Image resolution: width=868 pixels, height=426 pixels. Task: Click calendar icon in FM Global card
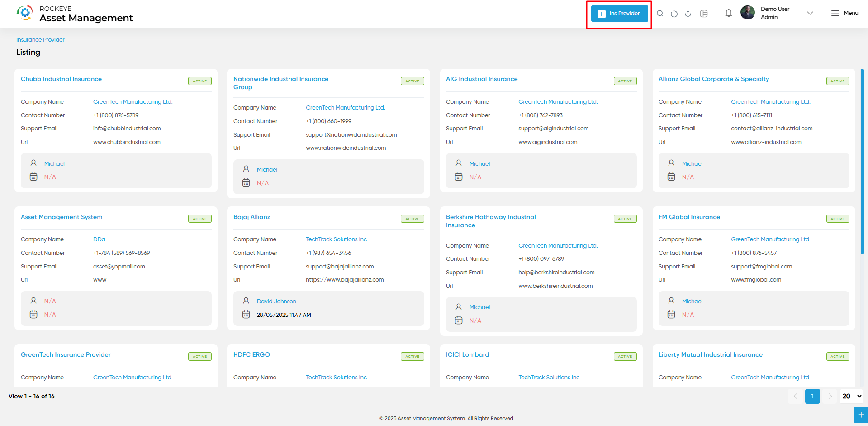point(671,314)
